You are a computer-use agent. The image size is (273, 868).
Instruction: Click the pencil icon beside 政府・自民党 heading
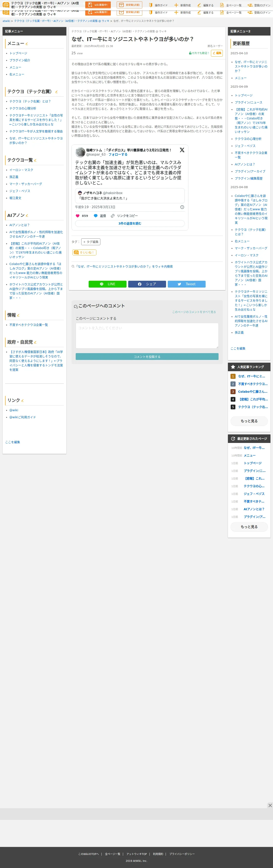click(x=35, y=342)
